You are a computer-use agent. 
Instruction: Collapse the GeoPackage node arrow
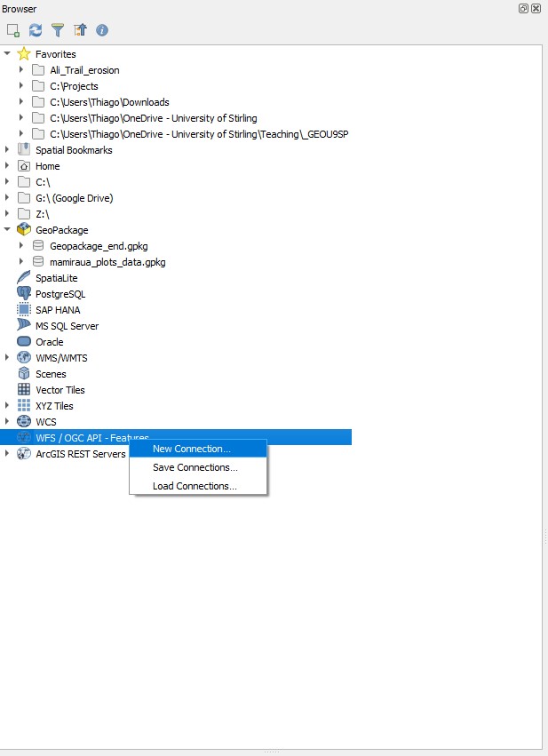coord(7,229)
